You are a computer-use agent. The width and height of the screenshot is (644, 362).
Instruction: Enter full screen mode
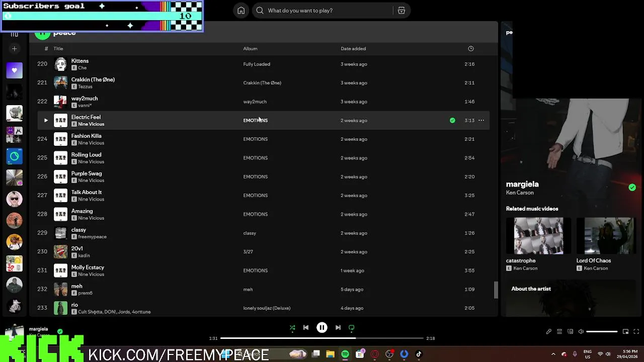[636, 332]
